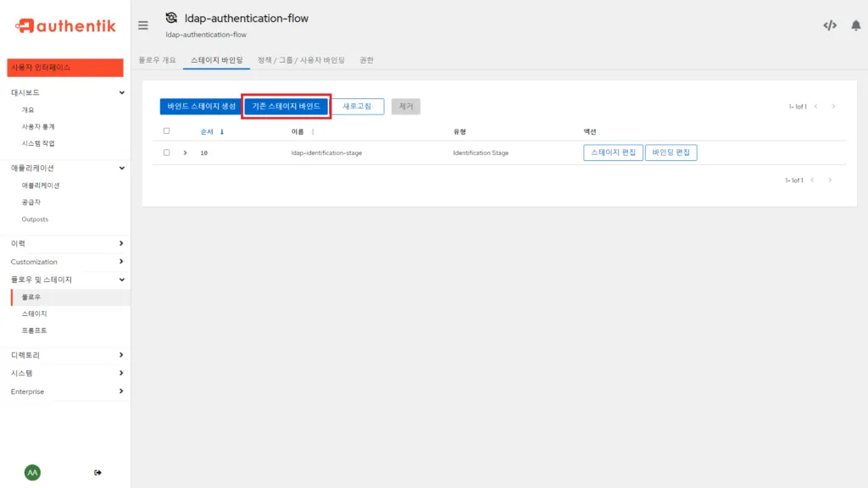
Task: Collapse the 대시보드 sidebar section
Action: [x=120, y=91]
